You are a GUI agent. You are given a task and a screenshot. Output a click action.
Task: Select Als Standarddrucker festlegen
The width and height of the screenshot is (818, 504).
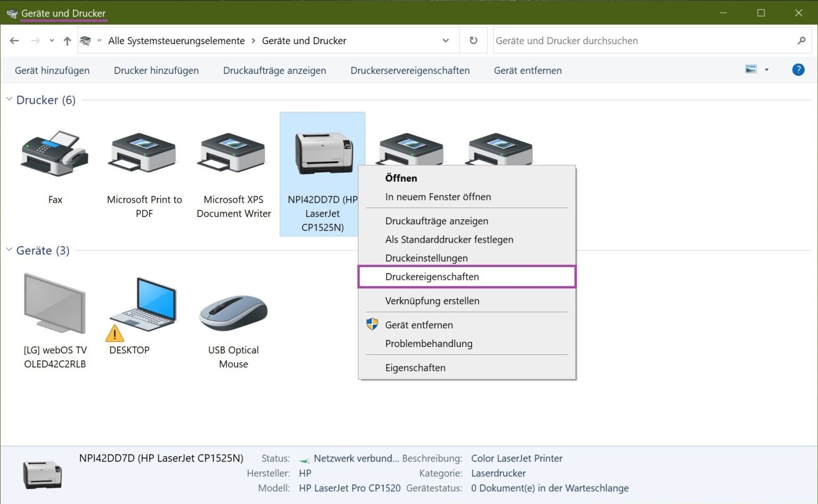449,239
